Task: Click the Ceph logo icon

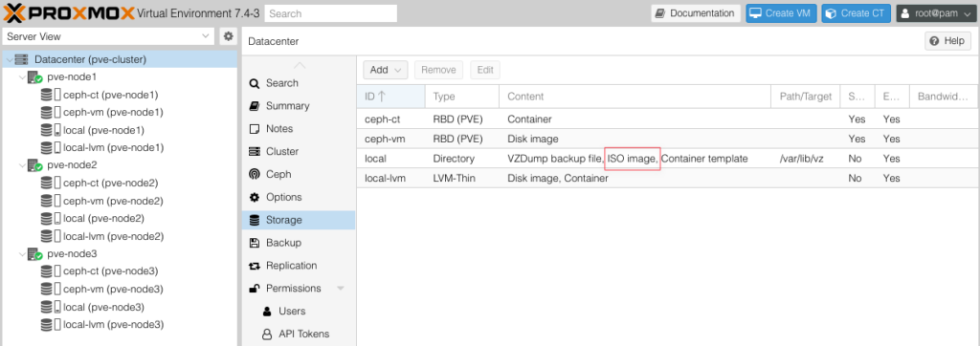Action: tap(254, 174)
